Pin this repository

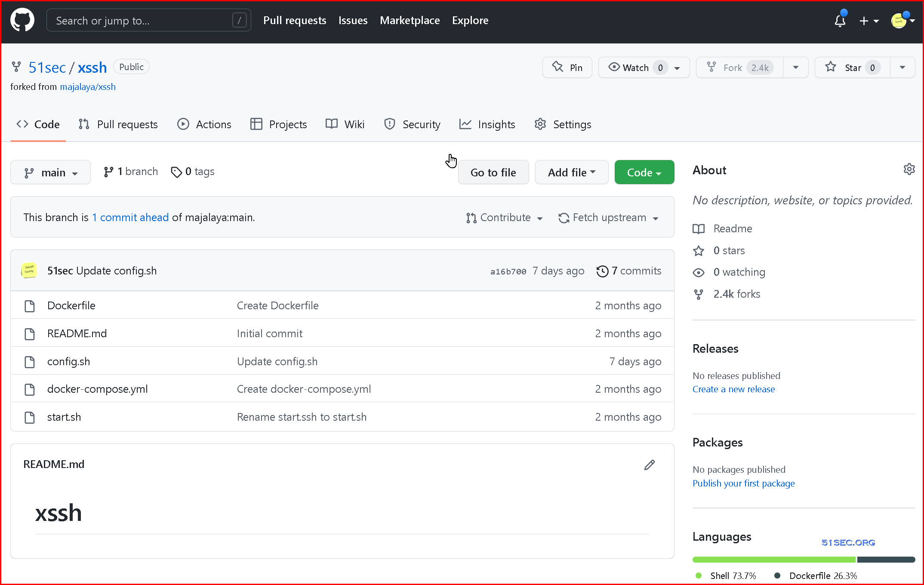pyautogui.click(x=567, y=68)
